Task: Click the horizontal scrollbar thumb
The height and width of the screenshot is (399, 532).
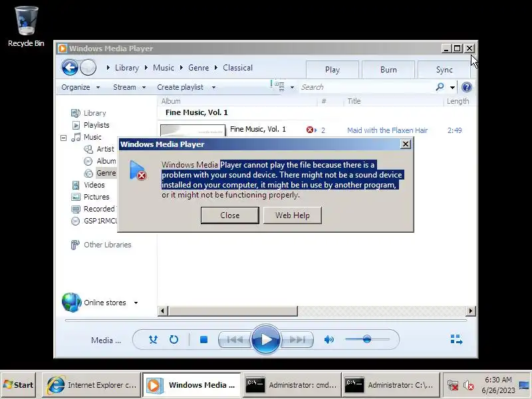Action: pos(233,311)
